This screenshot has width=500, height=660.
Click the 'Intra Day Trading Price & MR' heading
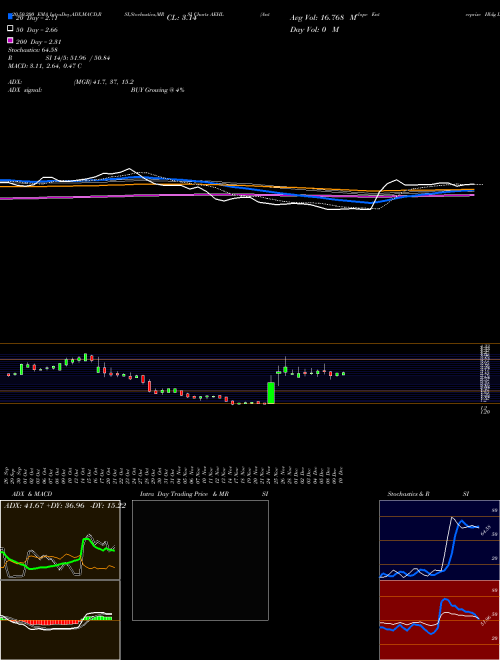click(184, 494)
